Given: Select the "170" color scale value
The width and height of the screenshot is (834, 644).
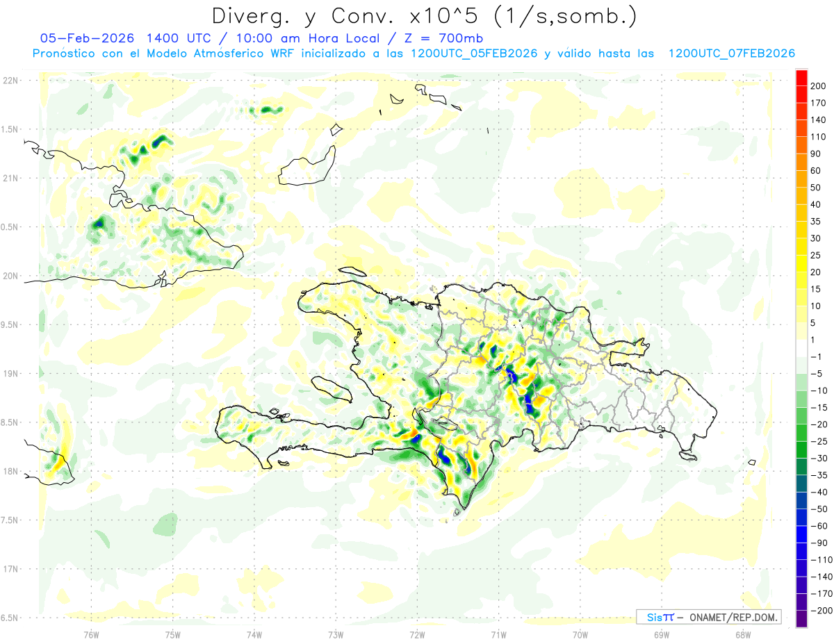Looking at the screenshot, I should (819, 103).
